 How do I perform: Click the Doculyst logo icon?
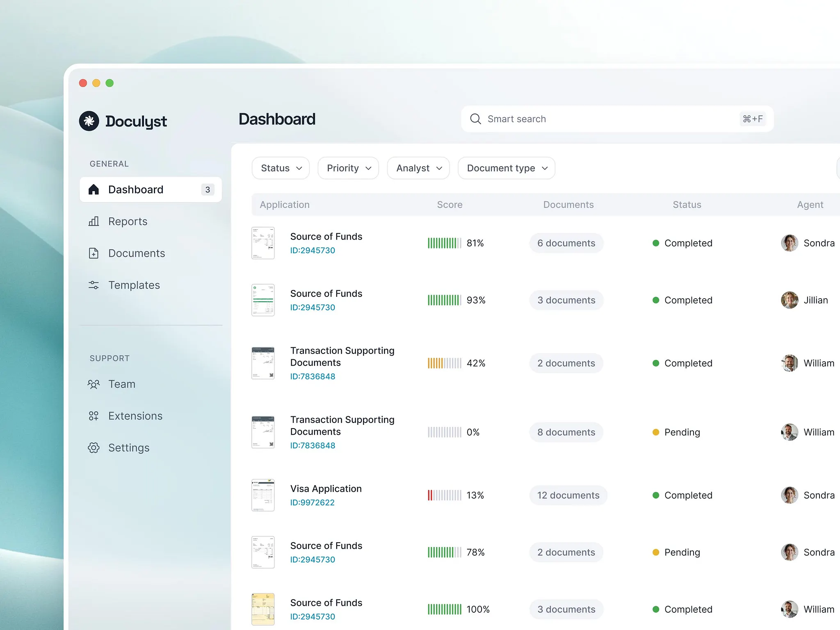89,121
